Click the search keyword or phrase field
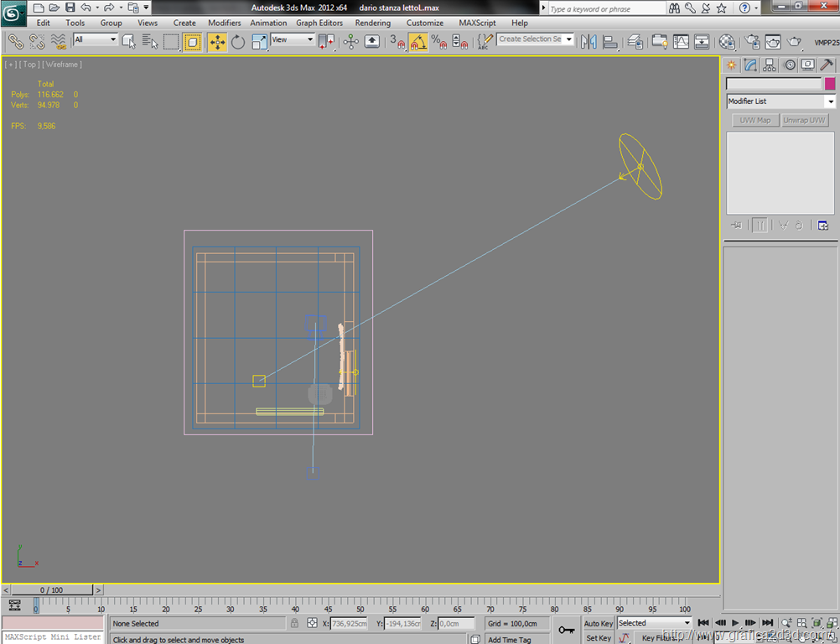The width and height of the screenshot is (840, 644). pyautogui.click(x=606, y=8)
